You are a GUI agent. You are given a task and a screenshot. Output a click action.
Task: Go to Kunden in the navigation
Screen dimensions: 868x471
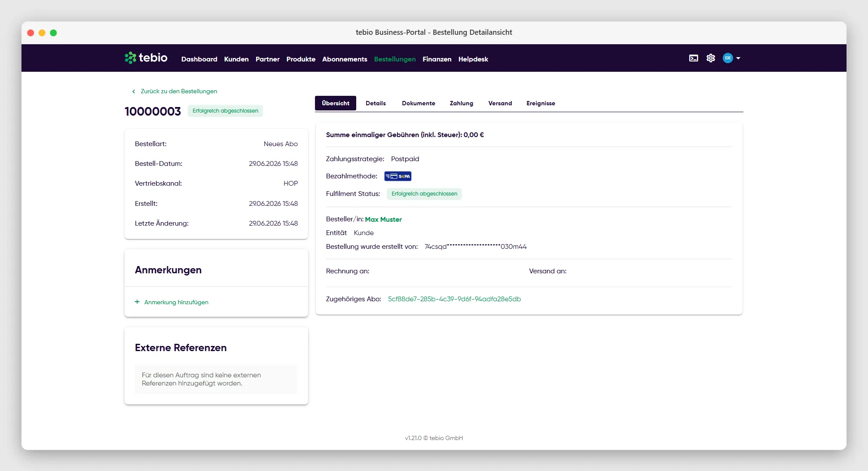[x=236, y=59]
